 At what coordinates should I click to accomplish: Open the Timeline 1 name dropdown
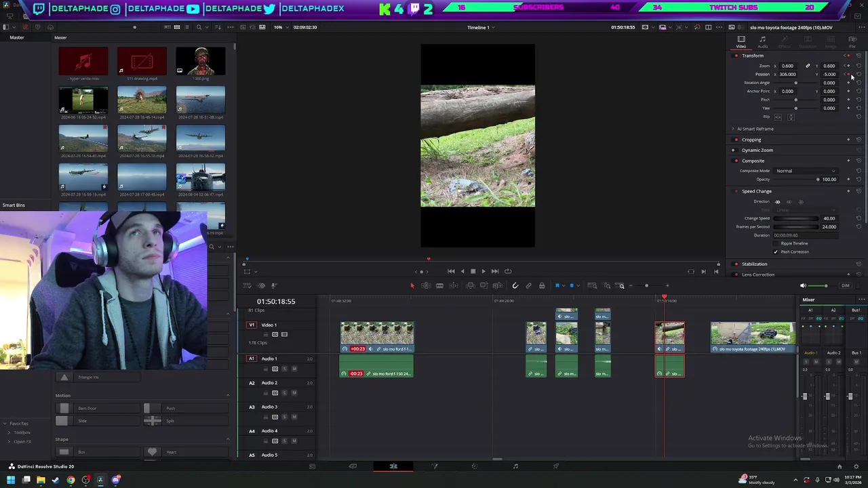pyautogui.click(x=481, y=27)
